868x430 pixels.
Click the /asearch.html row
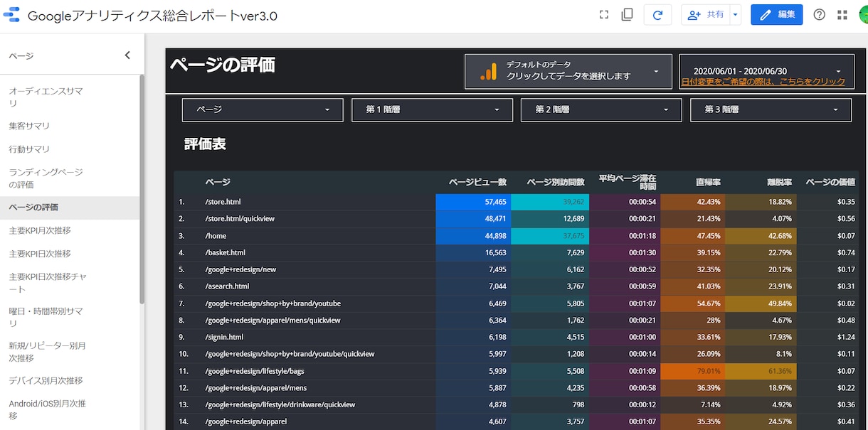tap(517, 286)
